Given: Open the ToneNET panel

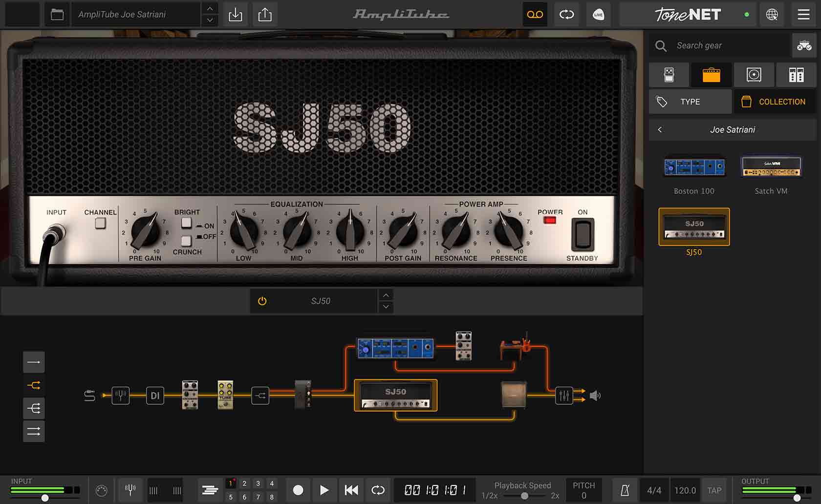Looking at the screenshot, I should (688, 15).
